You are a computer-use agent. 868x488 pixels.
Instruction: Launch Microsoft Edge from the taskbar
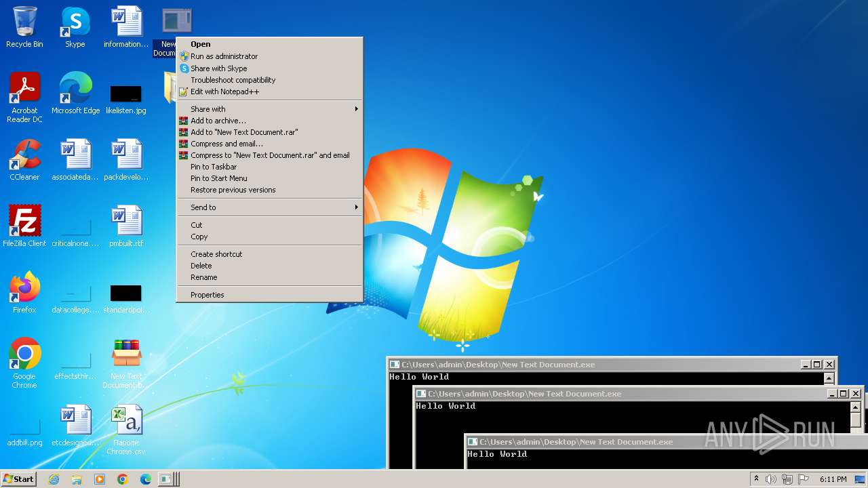pyautogui.click(x=146, y=479)
